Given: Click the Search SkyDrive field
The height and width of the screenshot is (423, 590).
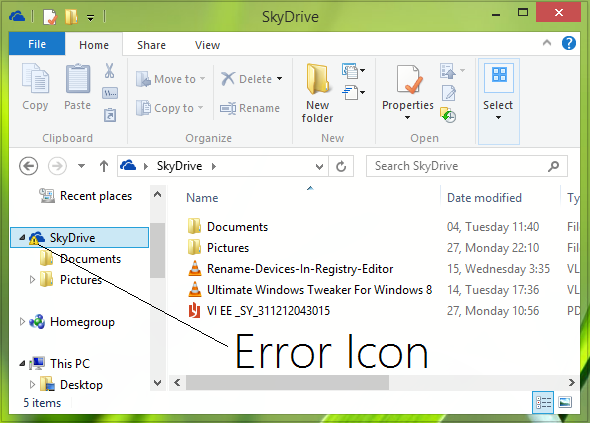Looking at the screenshot, I should click(x=467, y=166).
